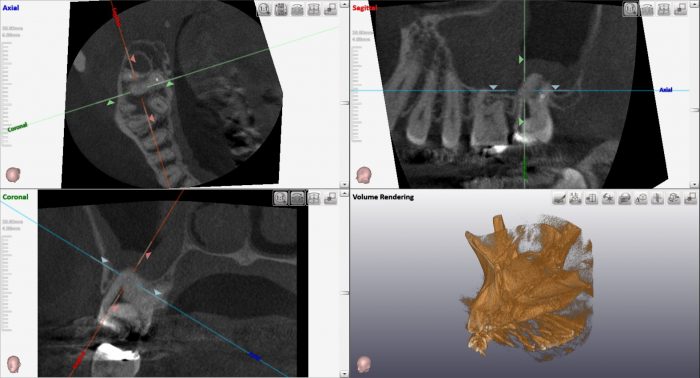The height and width of the screenshot is (378, 700).
Task: Click the slice-up arrow in Axial view
Action: (344, 5)
